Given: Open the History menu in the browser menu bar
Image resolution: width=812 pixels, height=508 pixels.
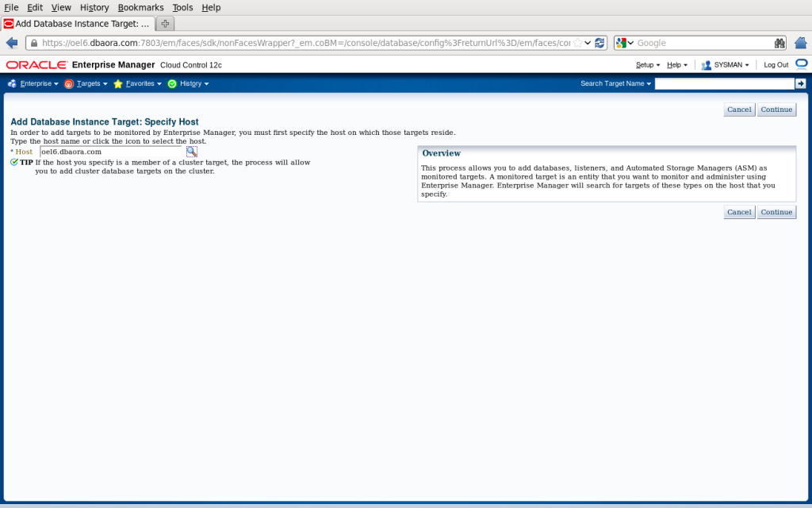Looking at the screenshot, I should (94, 7).
